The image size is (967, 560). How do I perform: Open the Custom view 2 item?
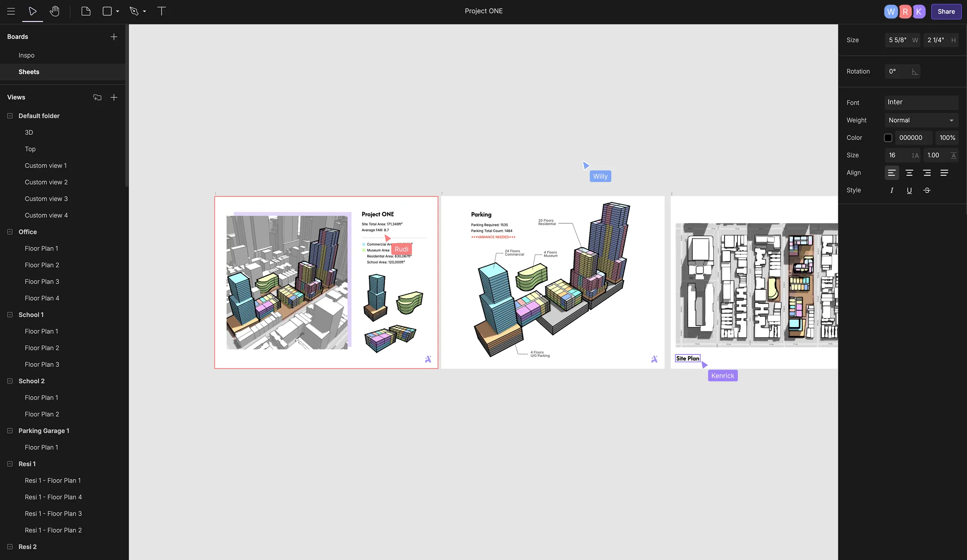pos(46,182)
